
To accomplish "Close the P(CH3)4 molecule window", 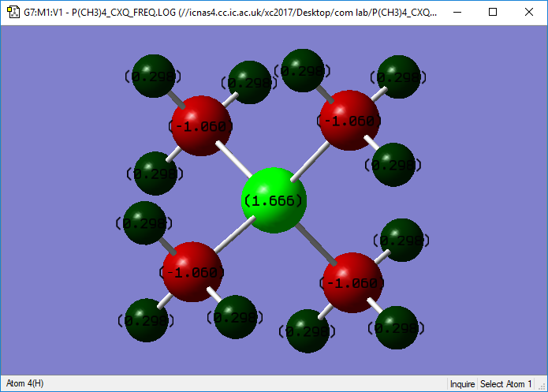I will (529, 13).
